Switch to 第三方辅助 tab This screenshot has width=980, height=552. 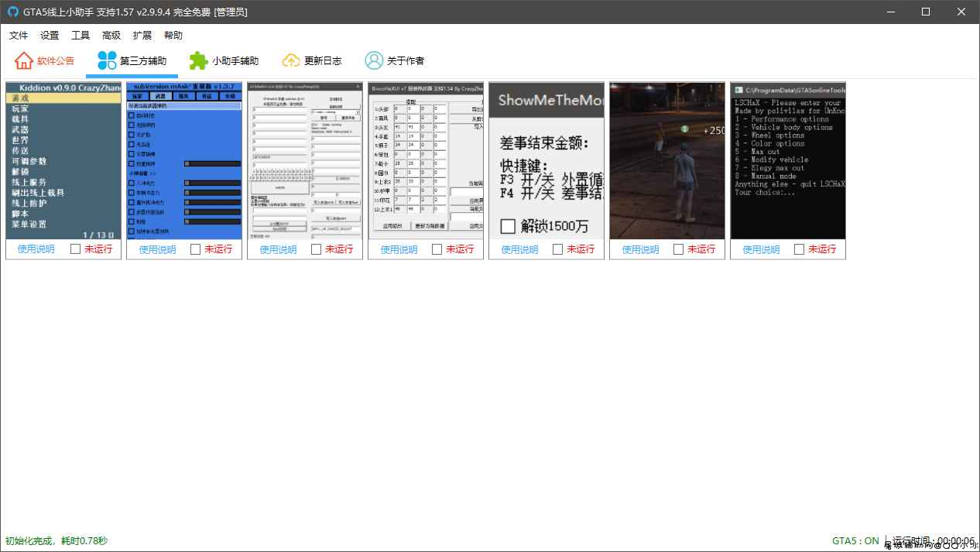(132, 60)
